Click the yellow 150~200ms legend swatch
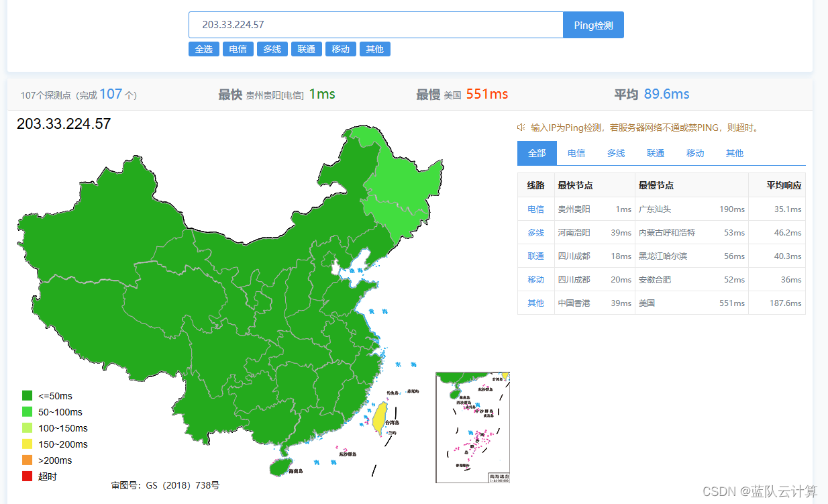Screen dimensions: 828x504 pyautogui.click(x=28, y=444)
